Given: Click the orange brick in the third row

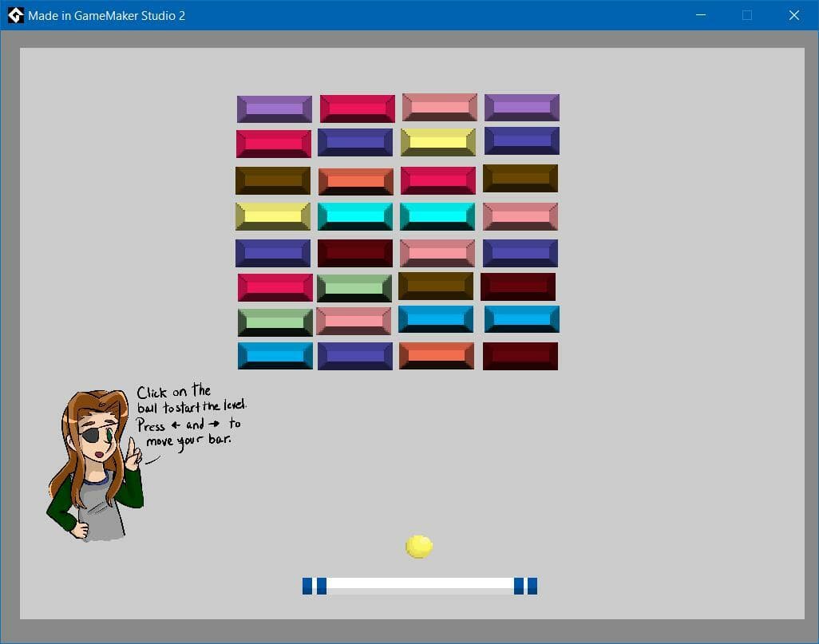Looking at the screenshot, I should click(x=356, y=181).
